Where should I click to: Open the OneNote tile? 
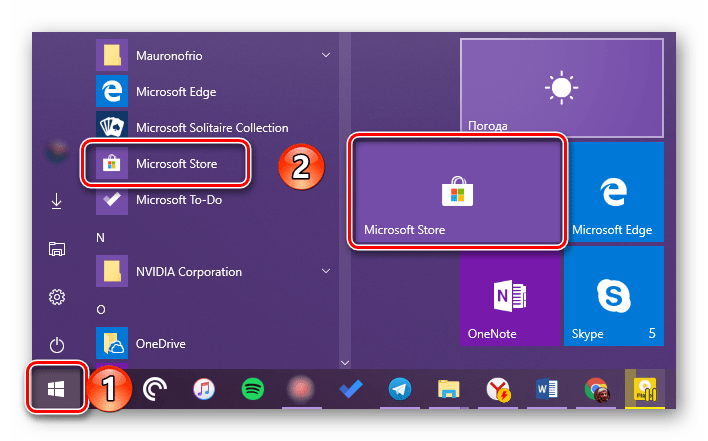pos(509,296)
